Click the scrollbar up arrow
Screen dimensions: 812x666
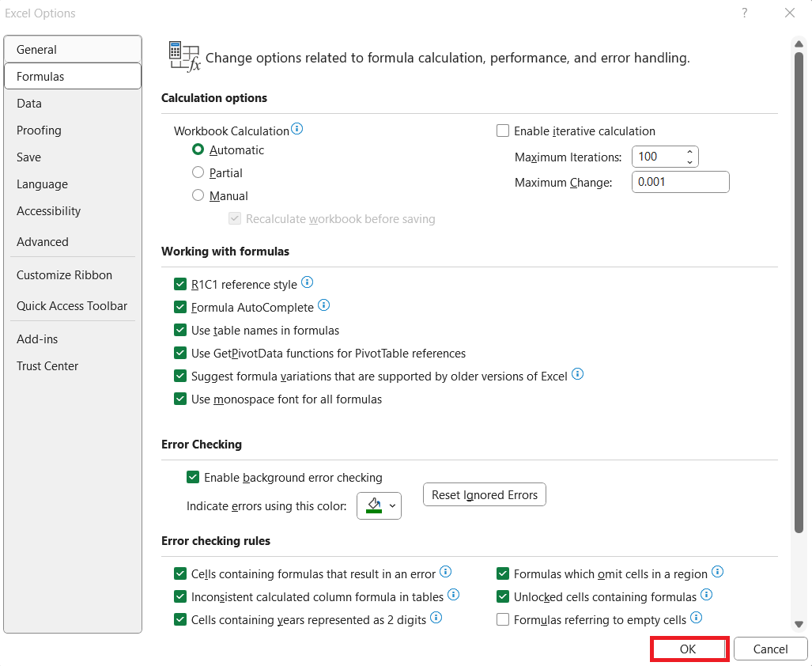(799, 44)
